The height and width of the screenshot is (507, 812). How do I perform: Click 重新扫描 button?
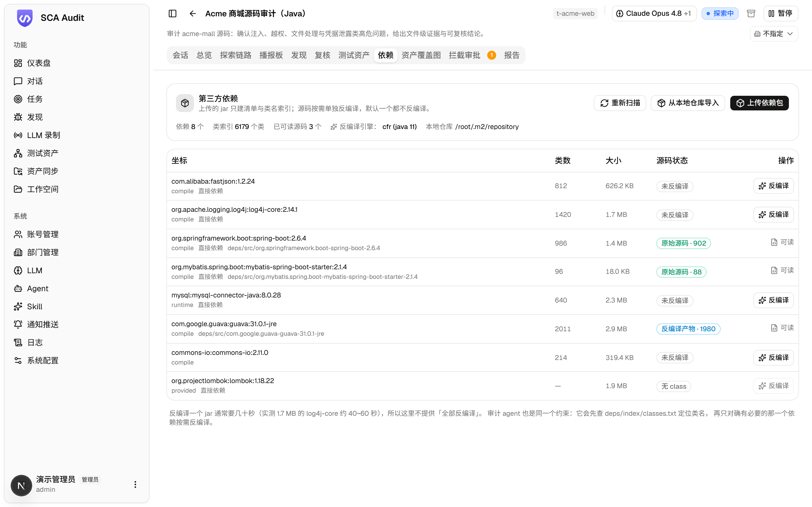tap(620, 103)
